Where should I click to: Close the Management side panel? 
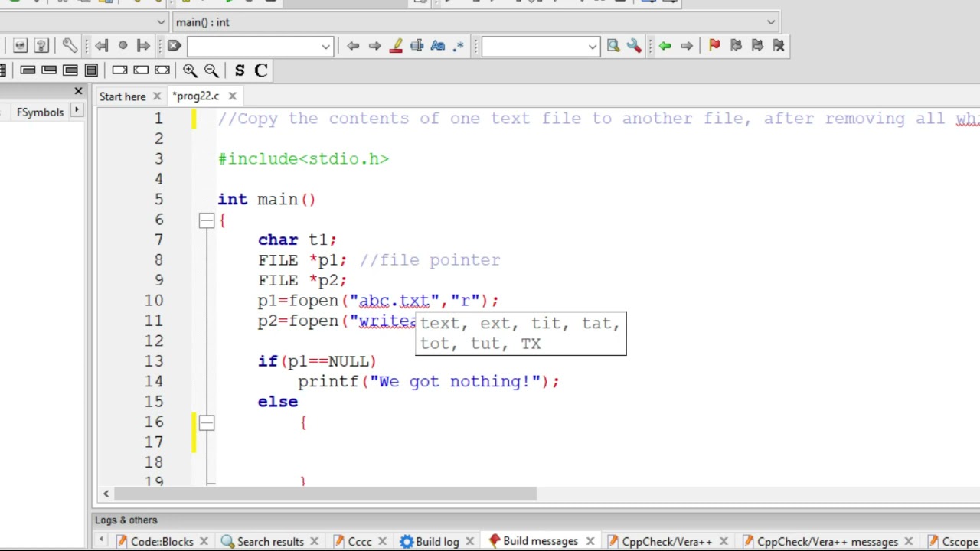(x=78, y=91)
